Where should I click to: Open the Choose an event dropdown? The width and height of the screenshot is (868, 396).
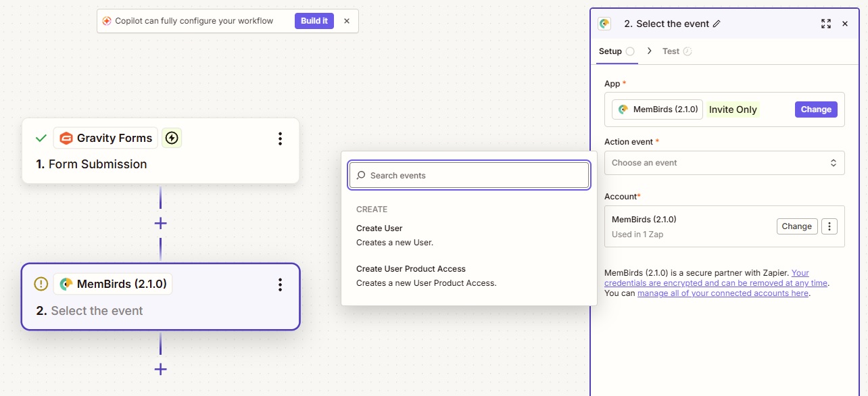724,163
